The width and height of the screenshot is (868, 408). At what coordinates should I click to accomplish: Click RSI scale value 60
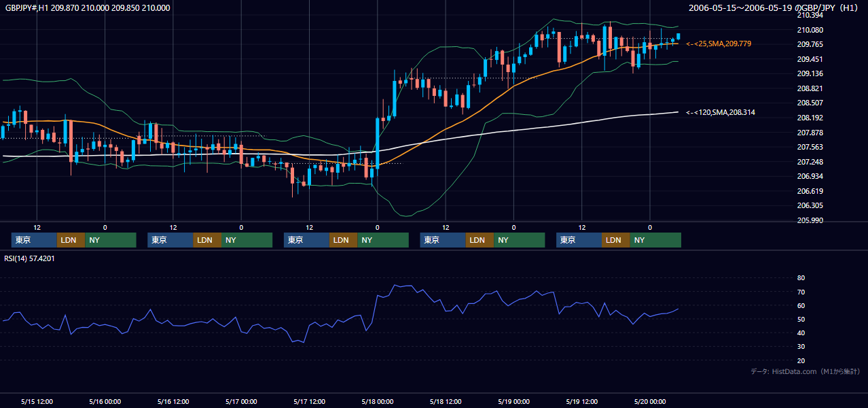[x=801, y=305]
